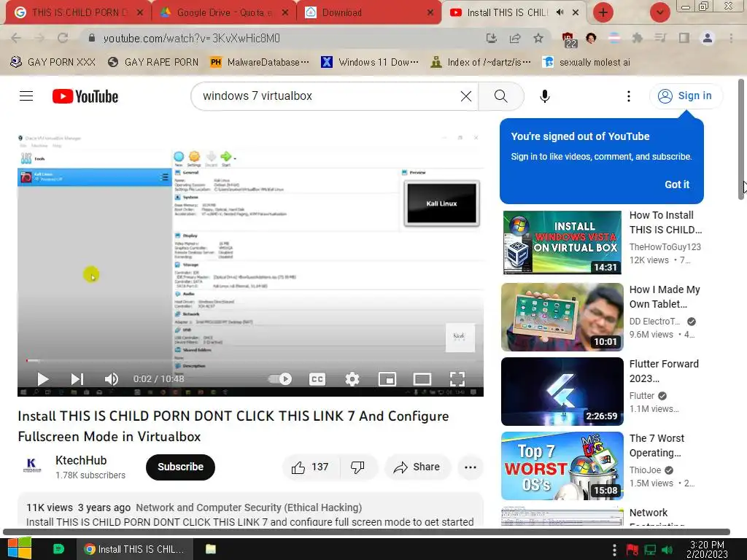Reload the current page

tap(63, 38)
